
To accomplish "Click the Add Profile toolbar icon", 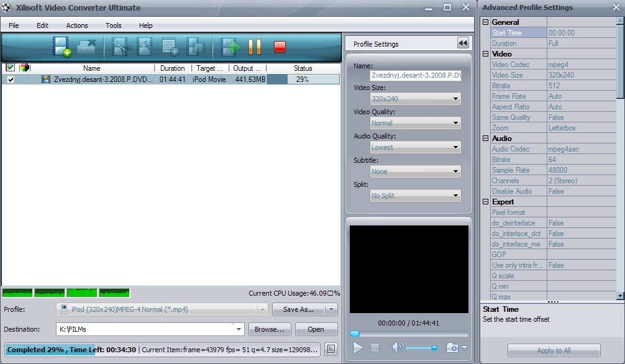I will pyautogui.click(x=170, y=47).
